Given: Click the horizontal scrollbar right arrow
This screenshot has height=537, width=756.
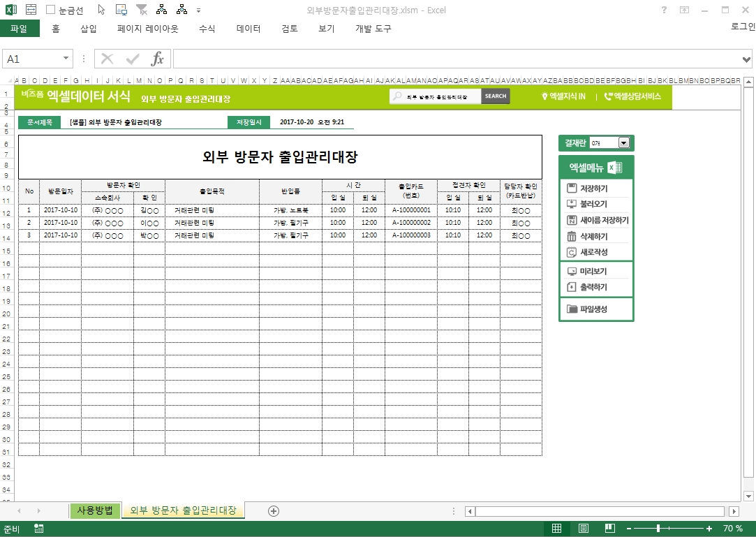Looking at the screenshot, I should [x=734, y=511].
